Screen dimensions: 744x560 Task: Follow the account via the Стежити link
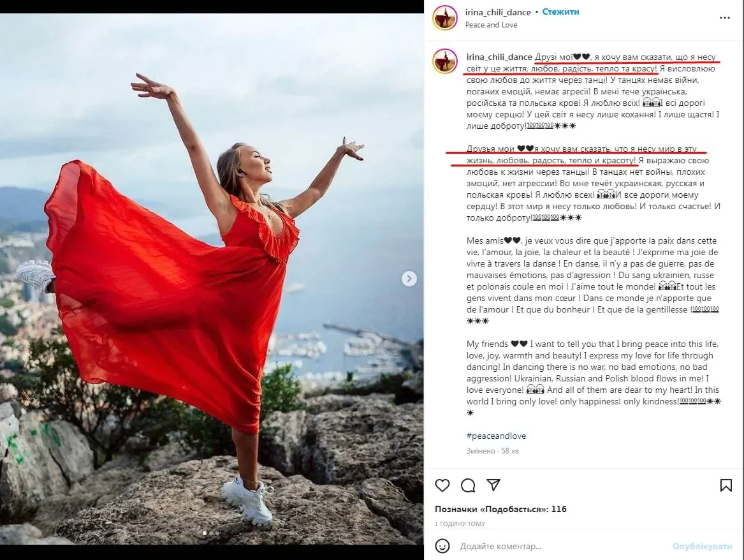pyautogui.click(x=560, y=12)
